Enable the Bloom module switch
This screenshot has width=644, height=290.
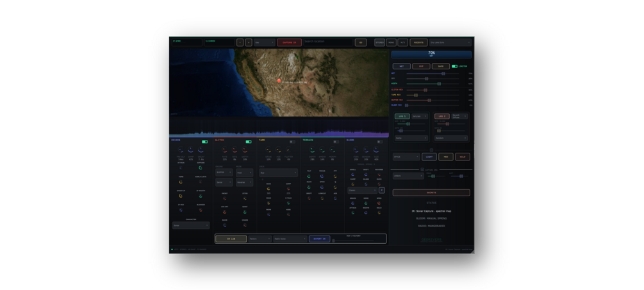(x=380, y=142)
